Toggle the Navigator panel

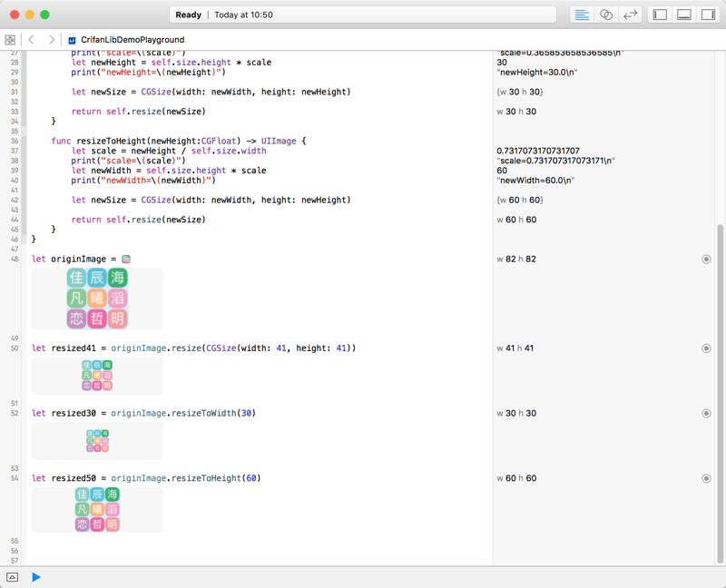click(660, 15)
